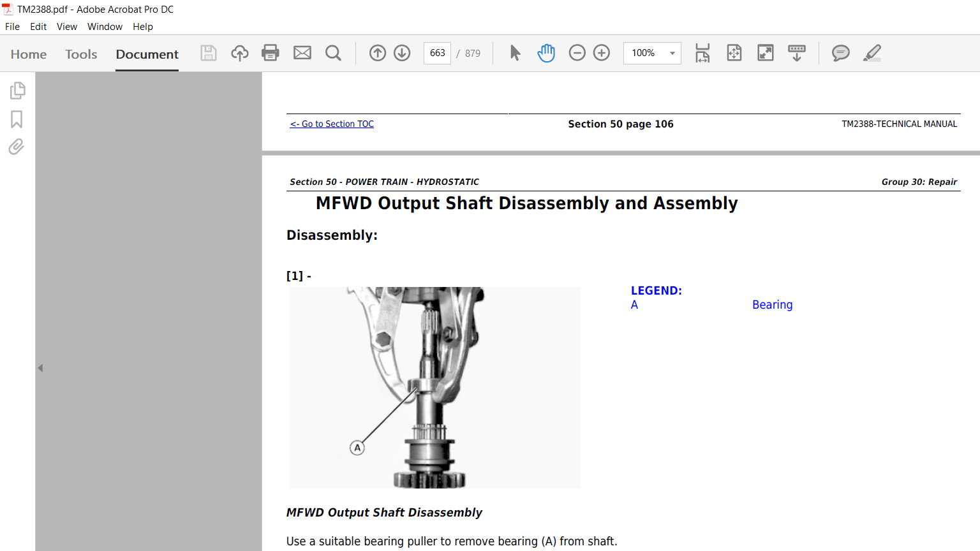Print the document with printer icon
The width and height of the screenshot is (980, 551).
pos(271,53)
